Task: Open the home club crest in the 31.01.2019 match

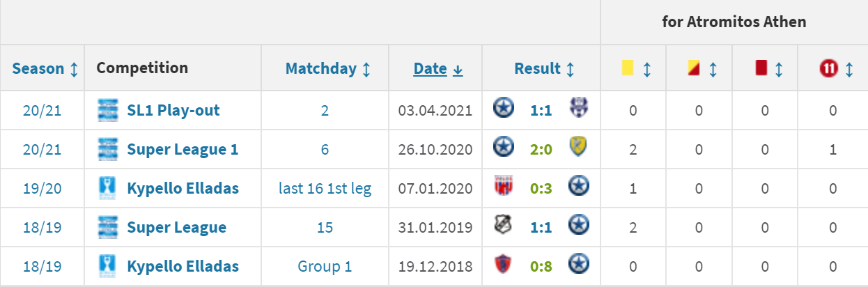Action: tap(502, 227)
